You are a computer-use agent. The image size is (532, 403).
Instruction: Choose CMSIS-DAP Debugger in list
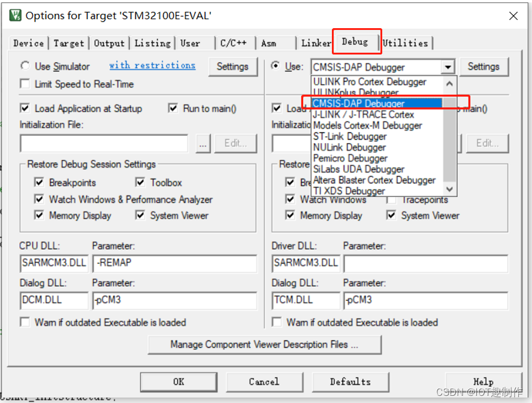point(377,104)
